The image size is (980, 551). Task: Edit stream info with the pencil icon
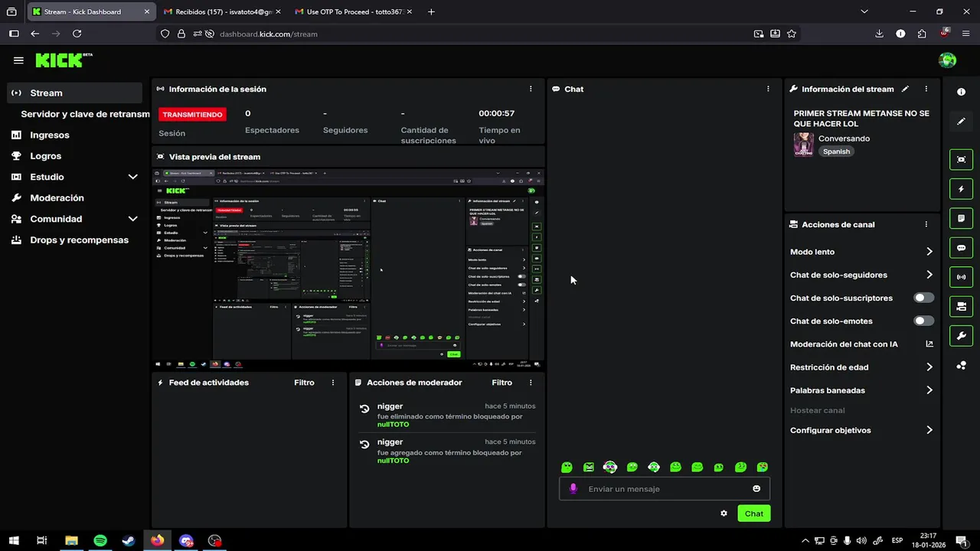click(905, 89)
